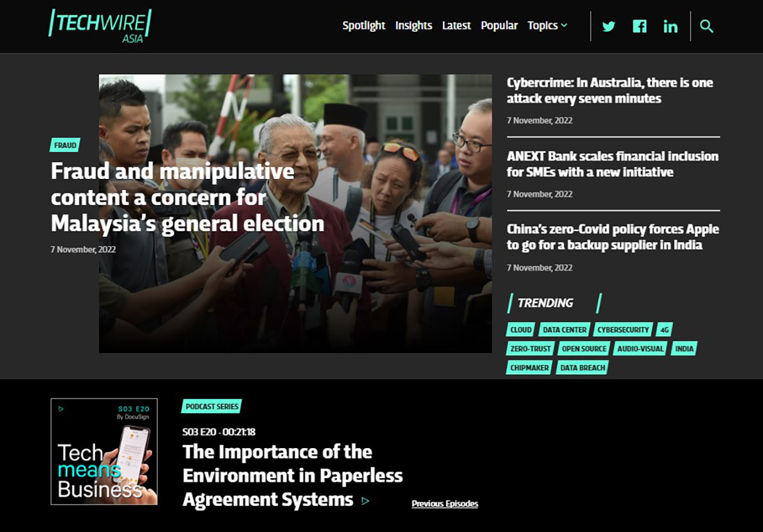This screenshot has width=763, height=532.
Task: Go to the Insights section
Action: pos(414,26)
